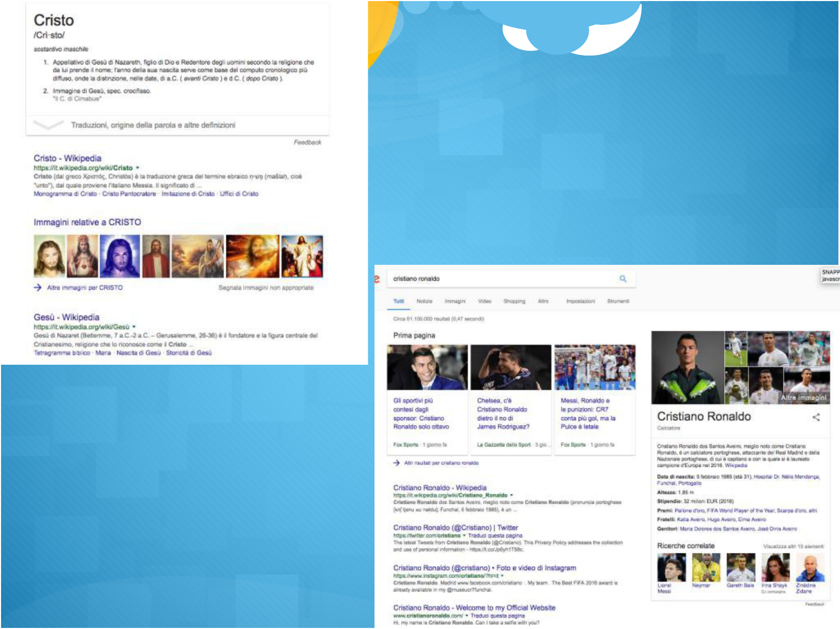Click Feedback under the Cristo definition
The height and width of the screenshot is (629, 840).
[x=307, y=142]
